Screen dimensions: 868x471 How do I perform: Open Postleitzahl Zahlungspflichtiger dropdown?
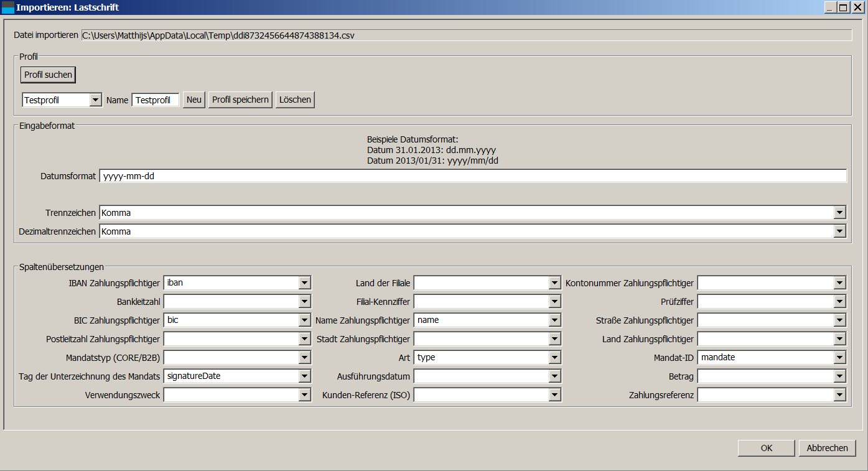[x=237, y=339]
